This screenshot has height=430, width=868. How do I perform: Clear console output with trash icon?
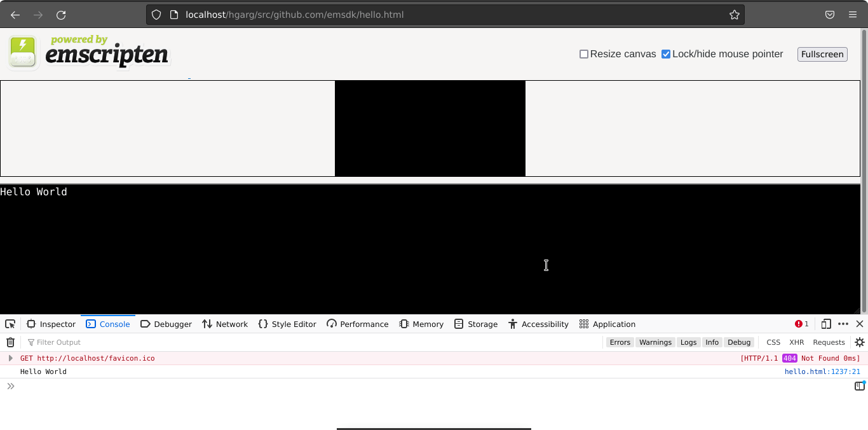pos(10,342)
